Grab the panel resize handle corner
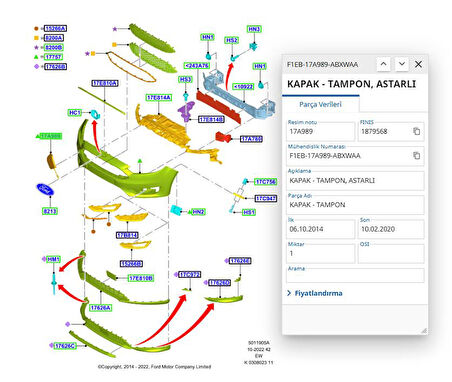452x382 pixels. tap(424, 330)
